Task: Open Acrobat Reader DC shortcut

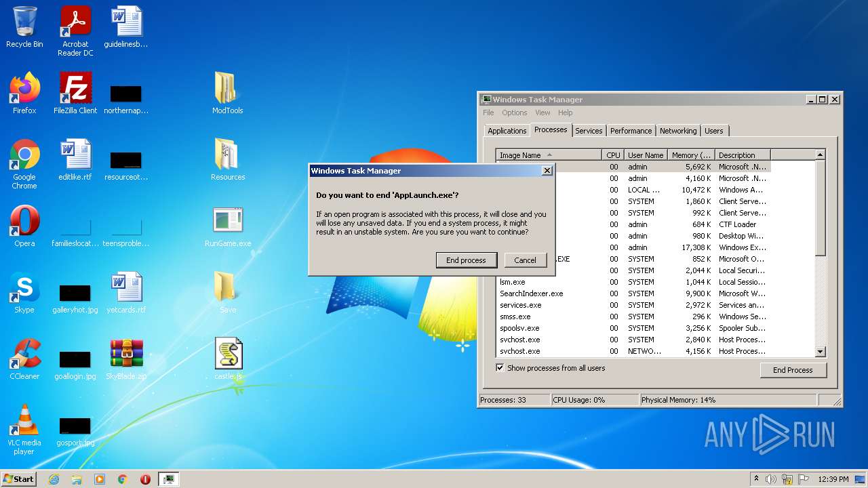Action: tap(75, 31)
